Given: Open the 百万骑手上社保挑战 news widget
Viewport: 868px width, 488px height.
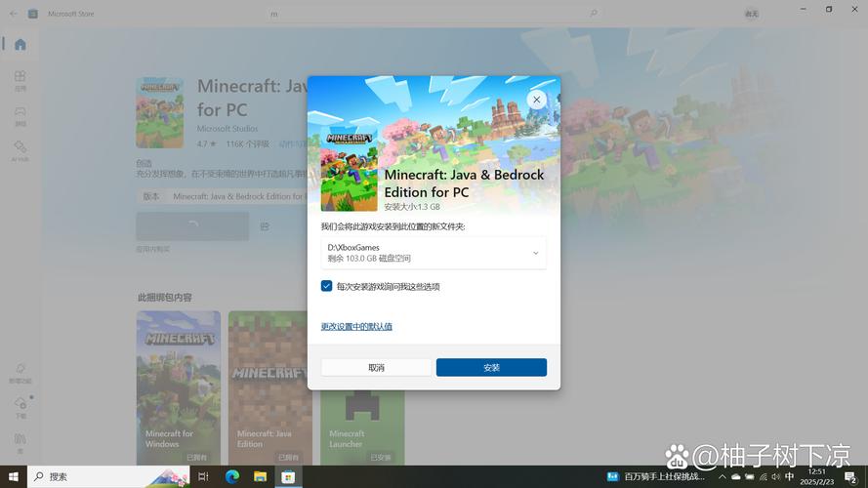Looking at the screenshot, I should 657,476.
